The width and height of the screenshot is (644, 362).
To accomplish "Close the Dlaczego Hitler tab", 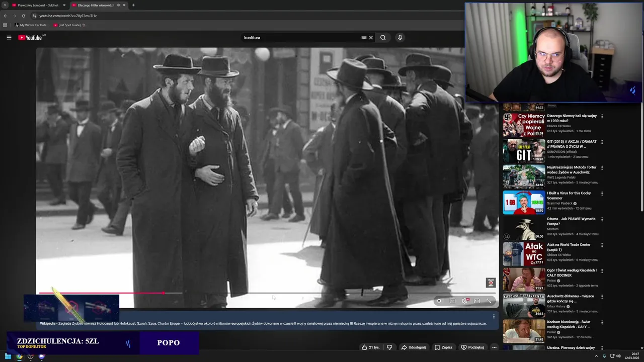I will (124, 5).
